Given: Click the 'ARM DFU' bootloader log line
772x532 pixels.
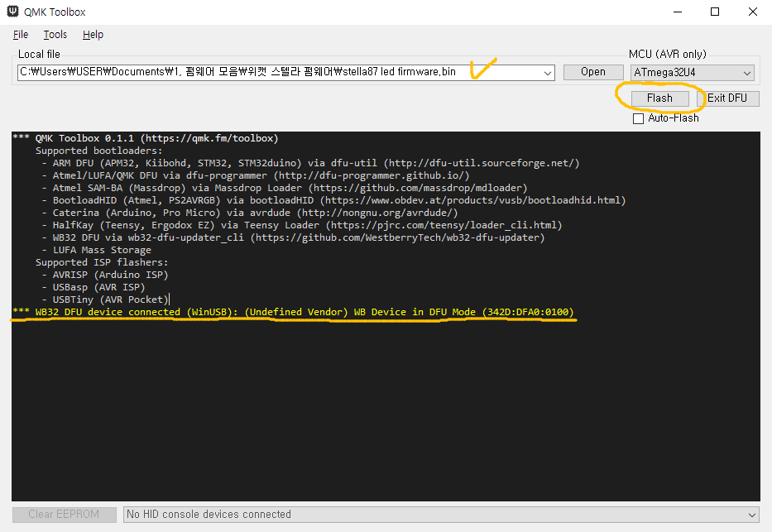Looking at the screenshot, I should pyautogui.click(x=310, y=163).
